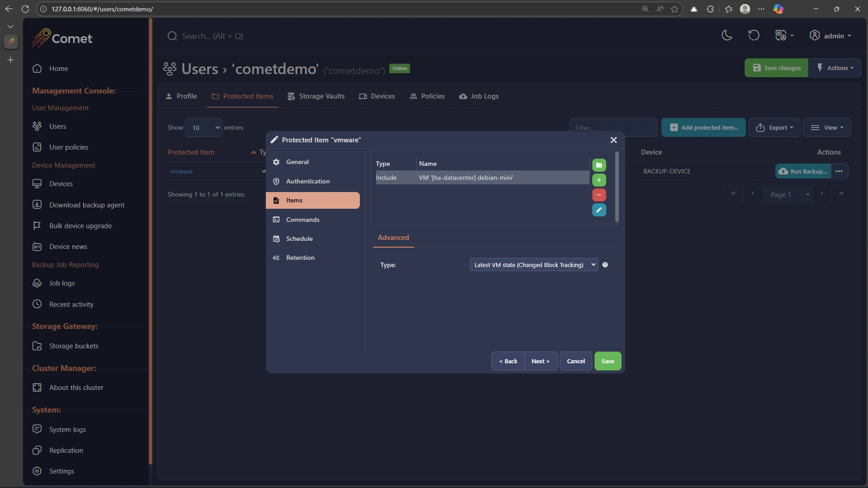Click Run Backup for vmware item
868x488 pixels.
[x=803, y=171]
